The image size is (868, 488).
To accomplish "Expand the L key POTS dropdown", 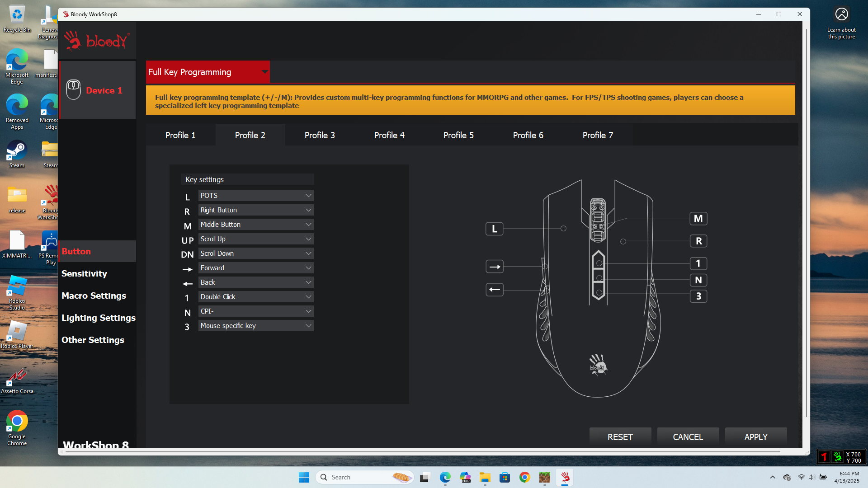I will click(256, 196).
